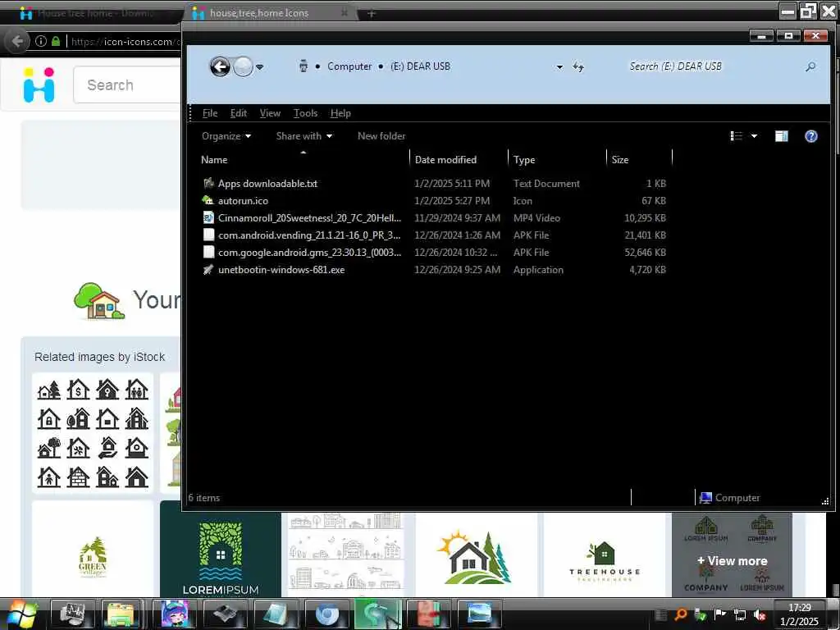This screenshot has height=630, width=840.
Task: Open the Help menu
Action: [x=340, y=113]
